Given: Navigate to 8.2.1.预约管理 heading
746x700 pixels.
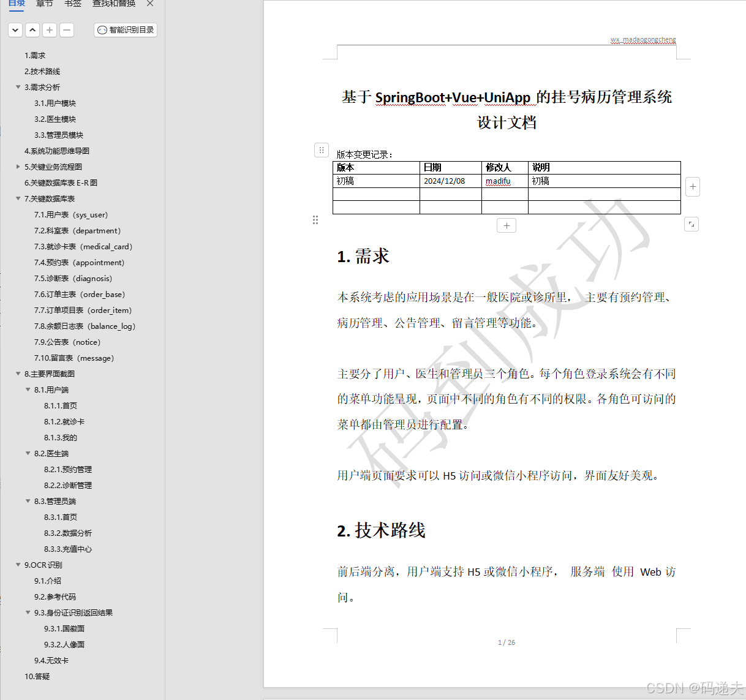Looking at the screenshot, I should [68, 469].
